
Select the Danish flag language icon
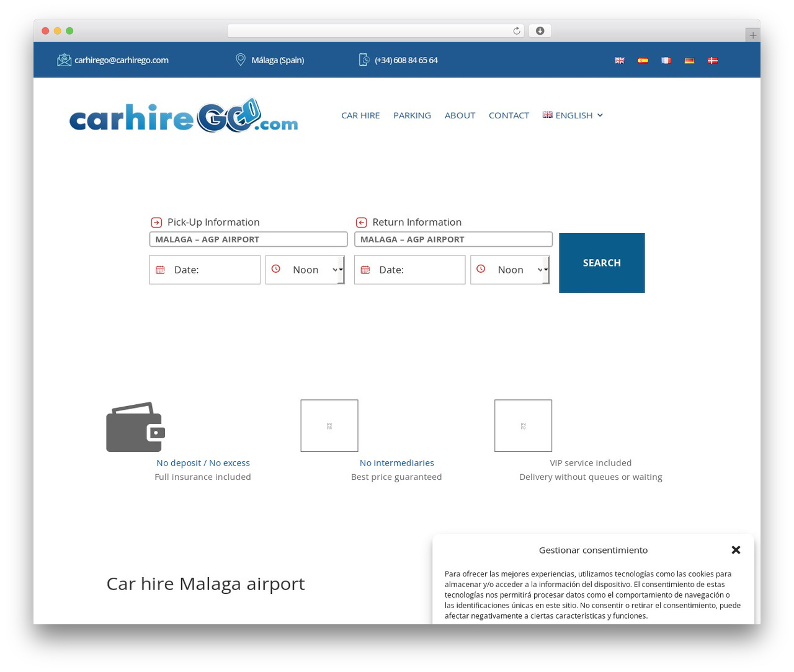pyautogui.click(x=713, y=60)
